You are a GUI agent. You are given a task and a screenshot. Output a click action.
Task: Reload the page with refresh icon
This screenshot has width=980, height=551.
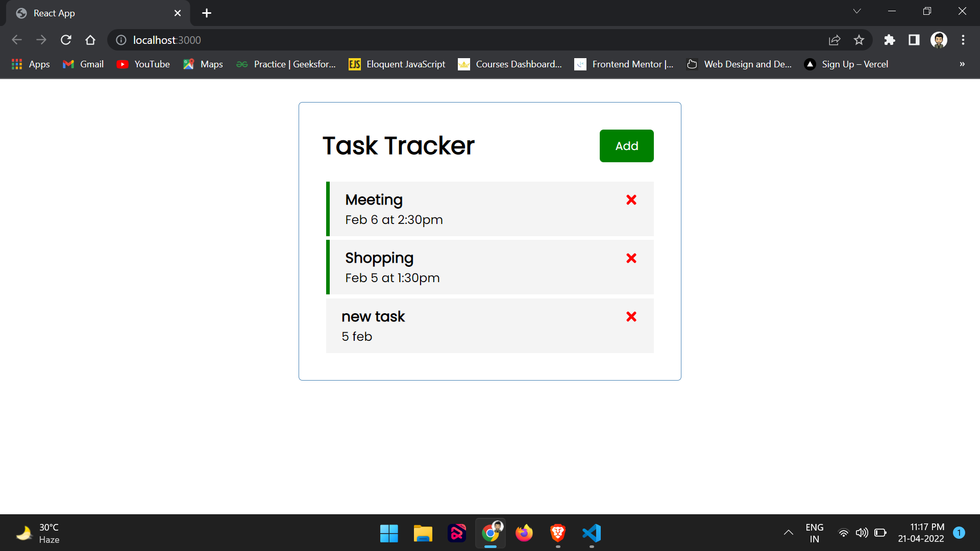pos(66,40)
